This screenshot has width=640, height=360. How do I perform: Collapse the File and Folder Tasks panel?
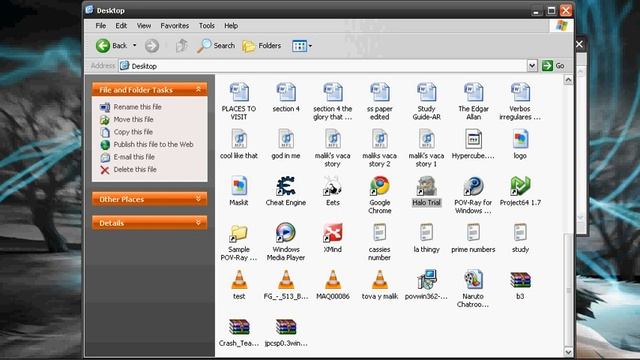pyautogui.click(x=198, y=89)
